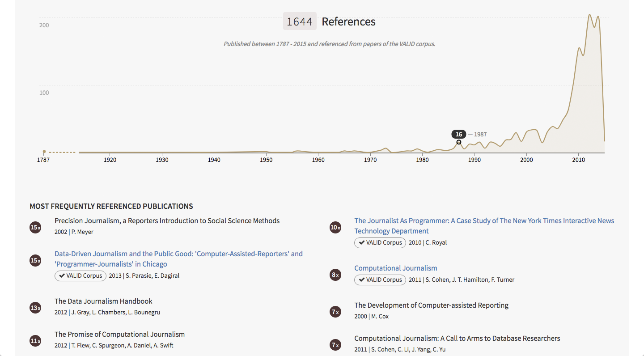
Task: Click the 10x badge beside Journalist As Programmer
Action: point(335,227)
